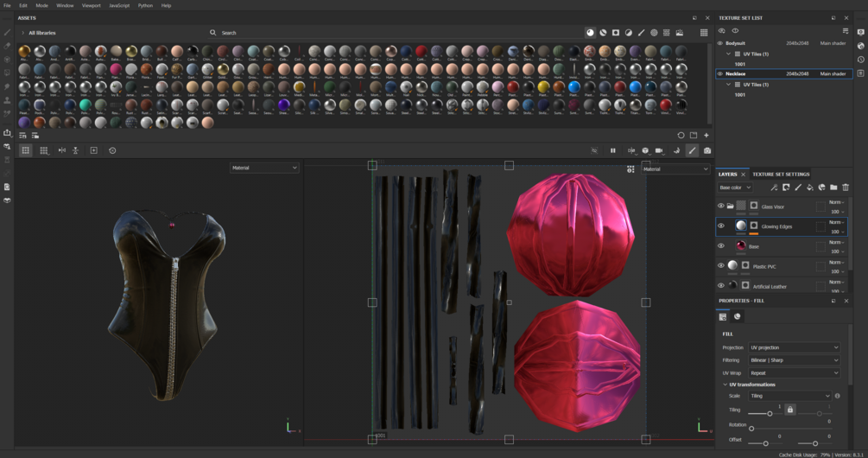
Task: Open the Projection UV projection dropdown
Action: (x=795, y=347)
